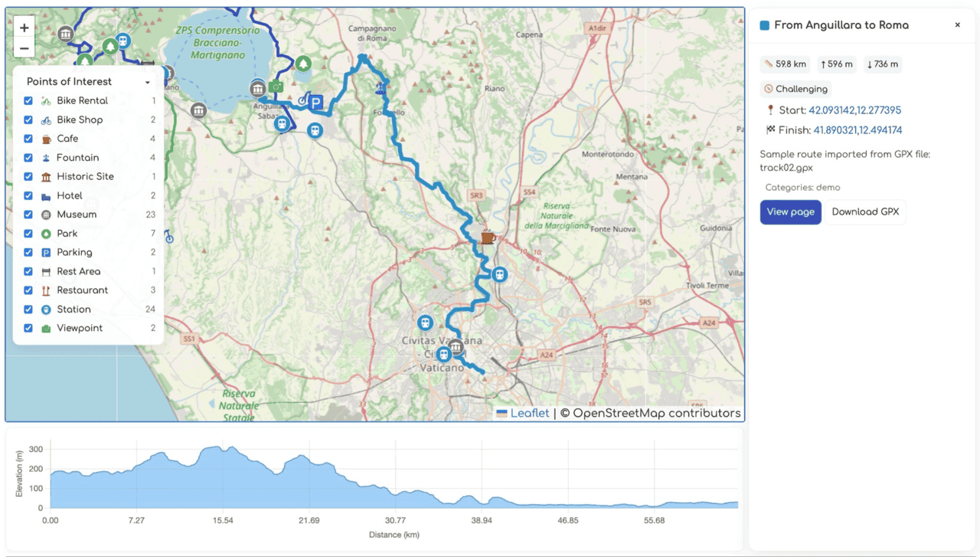Zoom out on the map
Image resolution: width=980 pixels, height=557 pixels.
point(24,48)
